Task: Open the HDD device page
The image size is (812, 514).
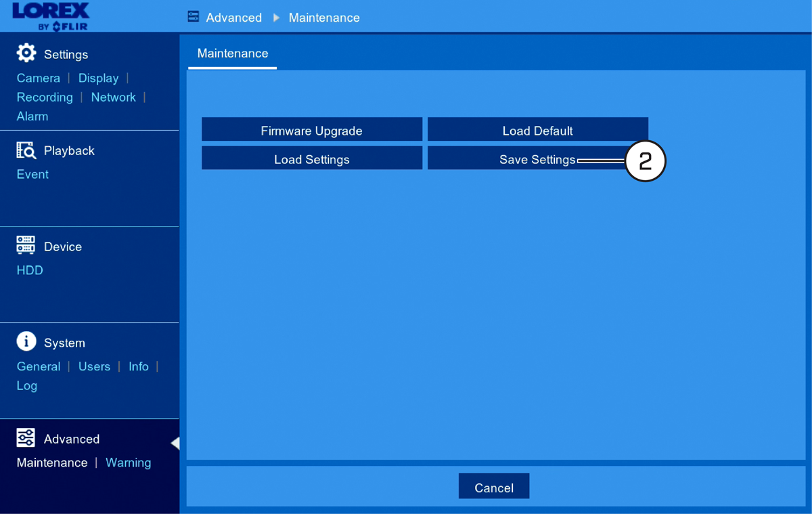Action: (30, 270)
